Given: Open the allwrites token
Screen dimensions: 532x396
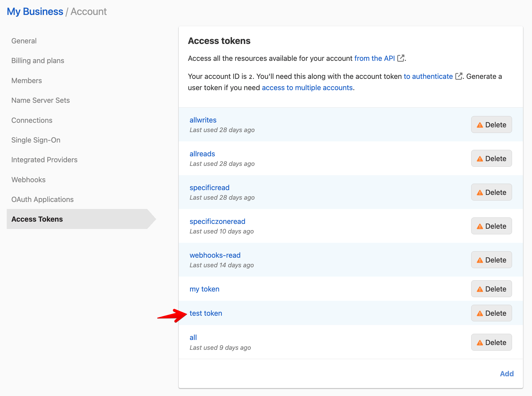Looking at the screenshot, I should click(203, 120).
